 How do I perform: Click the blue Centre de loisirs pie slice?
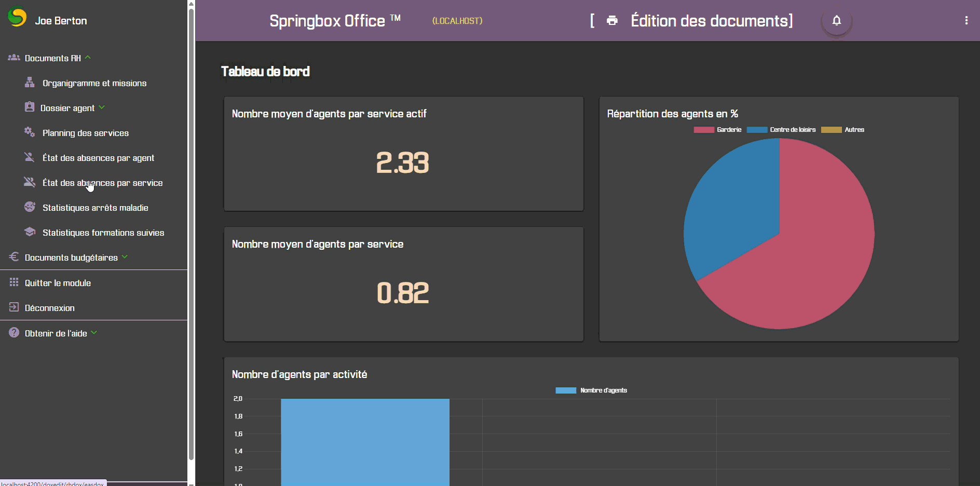(x=737, y=208)
